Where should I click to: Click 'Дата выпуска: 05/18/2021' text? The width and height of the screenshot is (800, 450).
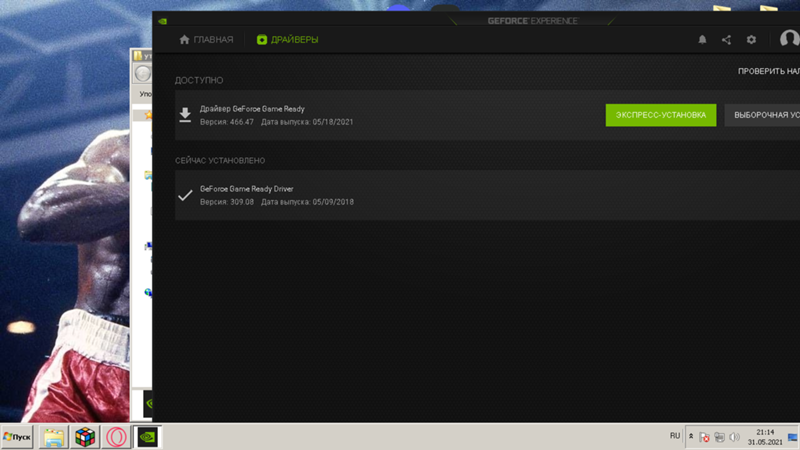(x=307, y=122)
